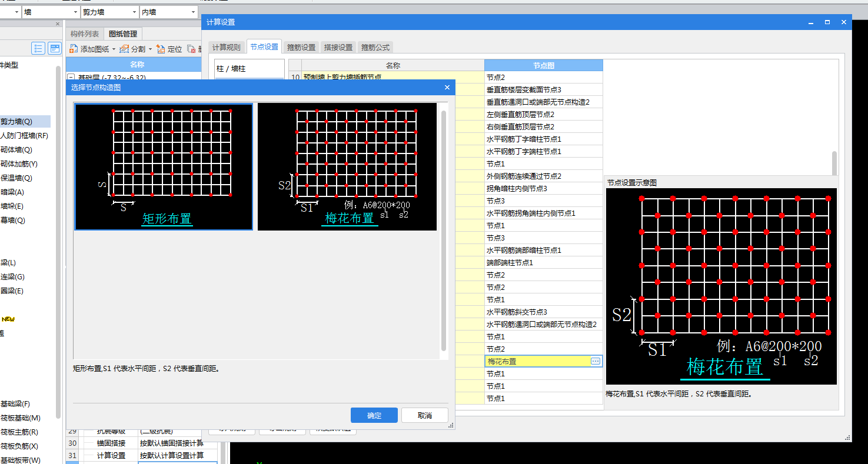Image resolution: width=868 pixels, height=464 pixels.
Task: Select 砌体加筋(Y) in navigation tree
Action: 19,164
